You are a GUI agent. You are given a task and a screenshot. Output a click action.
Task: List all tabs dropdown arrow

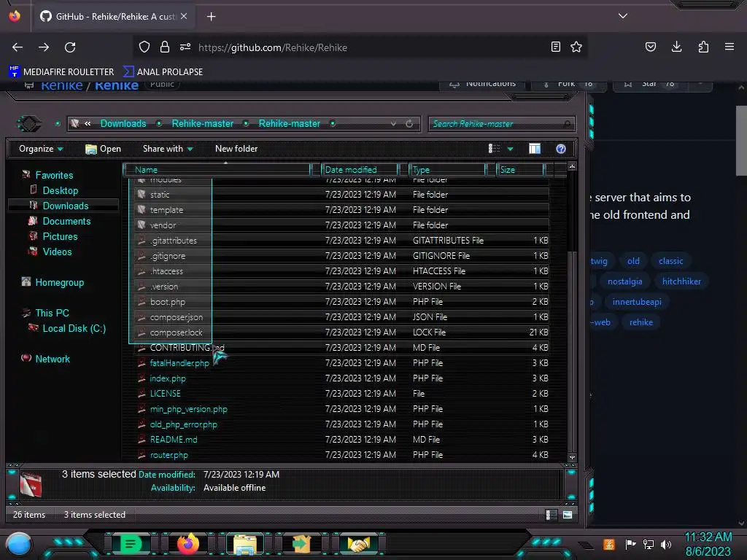click(623, 16)
